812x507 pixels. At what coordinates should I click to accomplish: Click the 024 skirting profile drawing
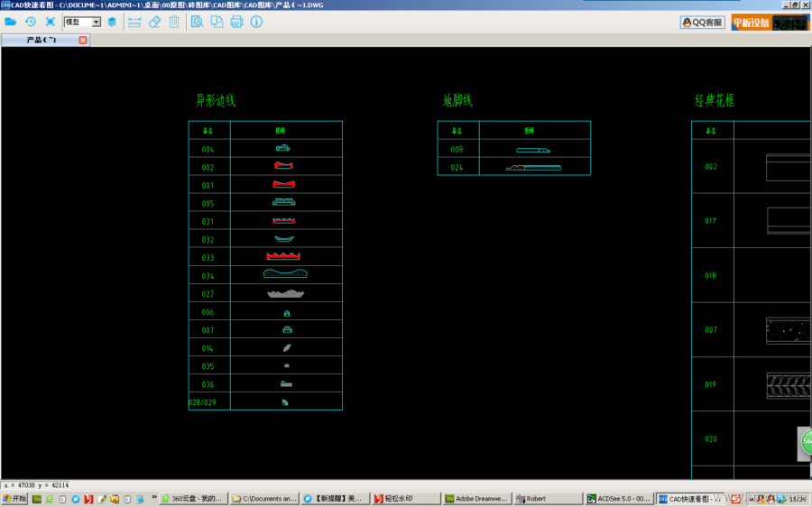click(x=533, y=167)
